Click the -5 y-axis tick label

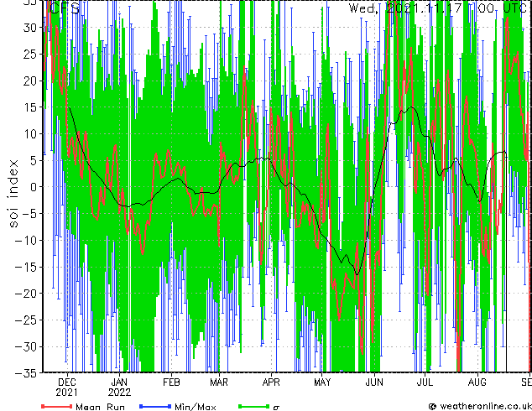pyautogui.click(x=29, y=214)
